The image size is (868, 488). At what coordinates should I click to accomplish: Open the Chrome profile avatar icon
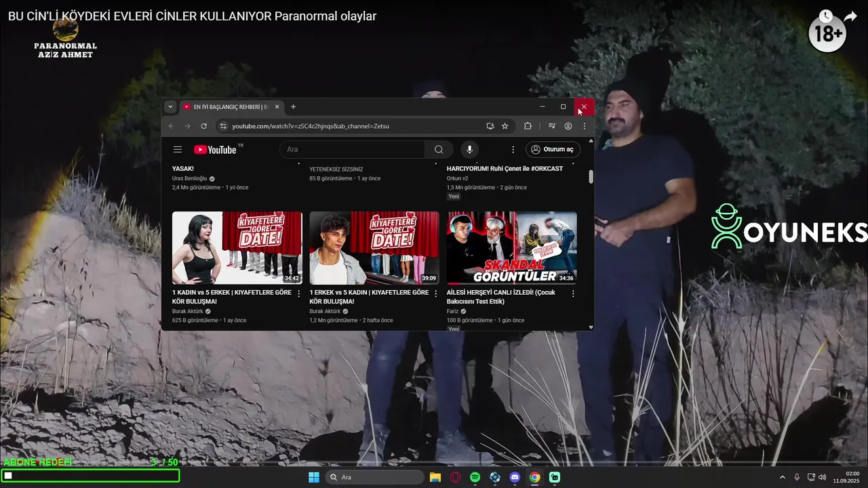point(568,126)
